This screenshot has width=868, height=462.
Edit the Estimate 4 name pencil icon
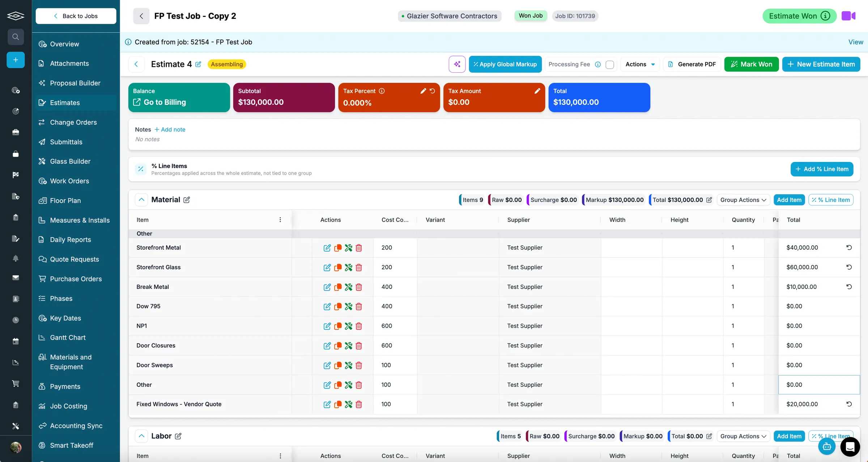click(198, 64)
